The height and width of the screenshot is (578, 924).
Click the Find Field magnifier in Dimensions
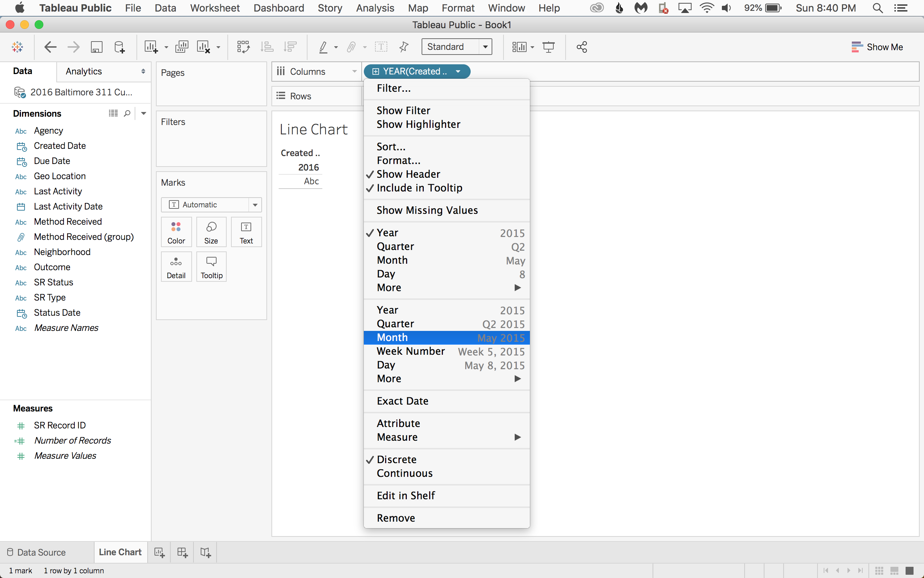pyautogui.click(x=127, y=113)
